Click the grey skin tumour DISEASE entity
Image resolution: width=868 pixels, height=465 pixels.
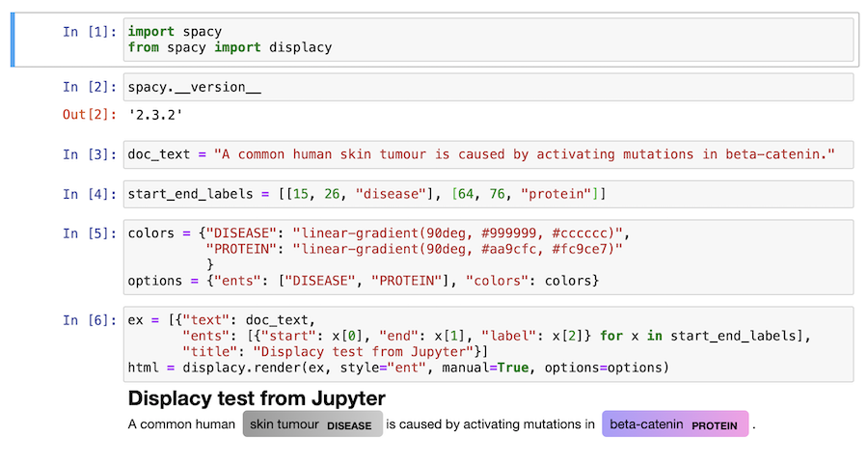(x=312, y=424)
